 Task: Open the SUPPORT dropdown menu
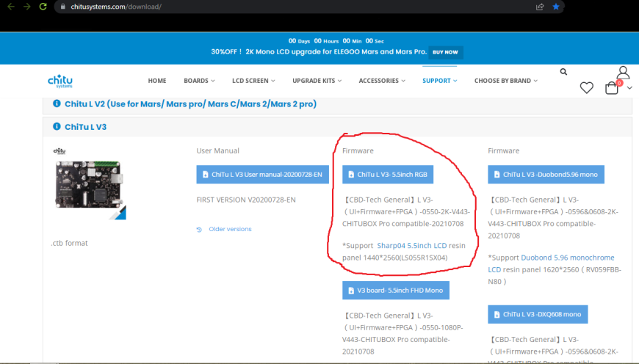click(x=439, y=81)
